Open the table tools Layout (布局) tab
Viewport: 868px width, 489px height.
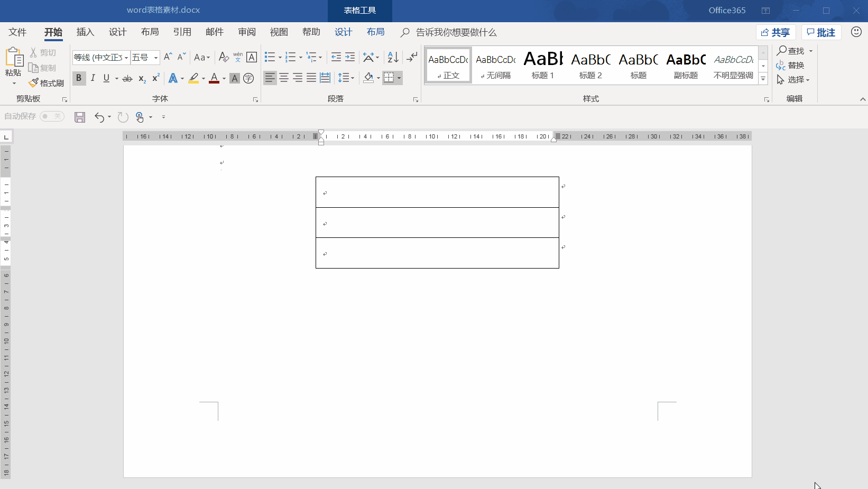[376, 32]
